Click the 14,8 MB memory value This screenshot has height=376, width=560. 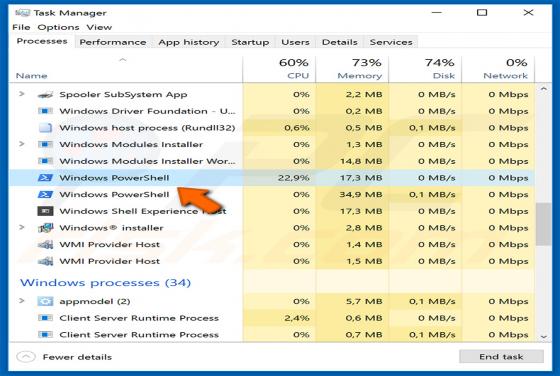[x=361, y=161]
